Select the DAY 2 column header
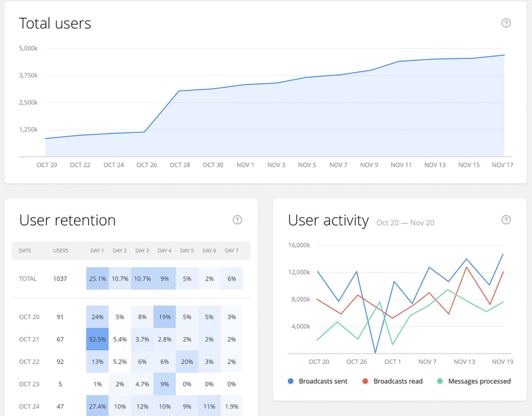 pyautogui.click(x=120, y=250)
